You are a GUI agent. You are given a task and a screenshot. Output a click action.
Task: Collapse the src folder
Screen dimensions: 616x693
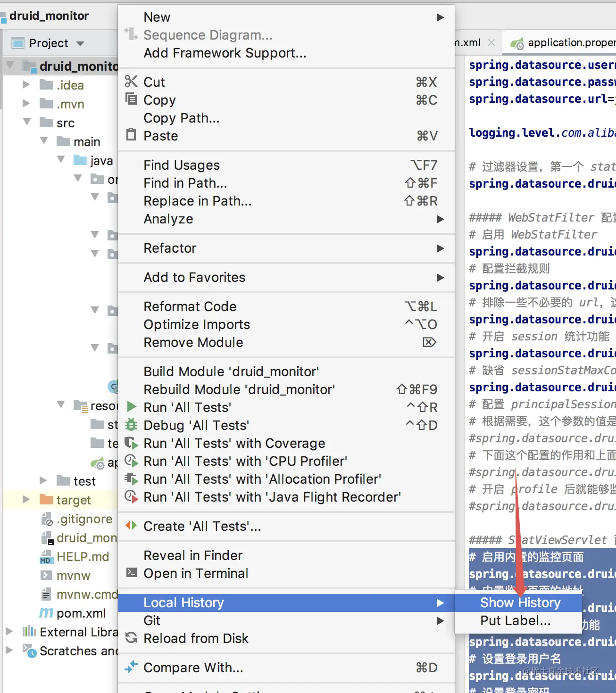[x=27, y=122]
